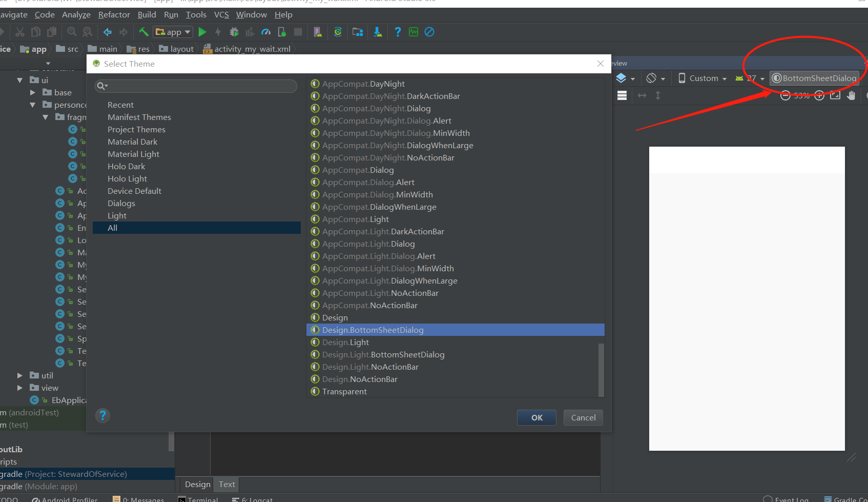Viewport: 868px width, 502px height.
Task: Click the theme search field
Action: pos(196,86)
